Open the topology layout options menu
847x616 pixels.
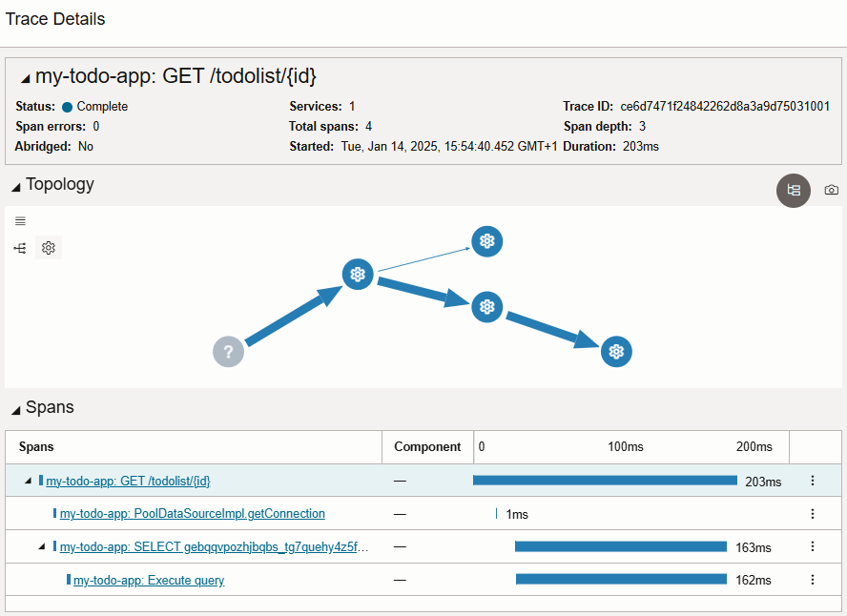tap(20, 220)
